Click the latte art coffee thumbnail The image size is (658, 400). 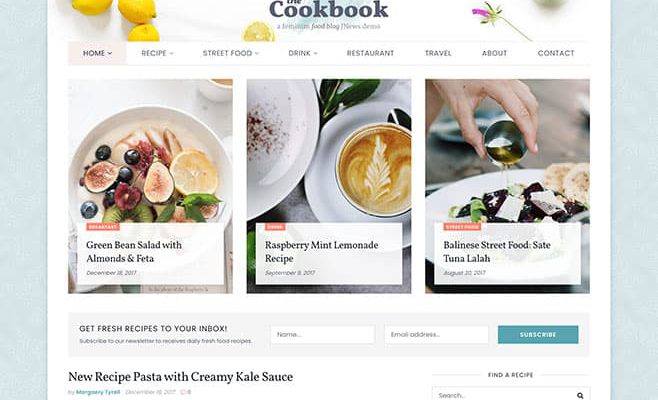[329, 151]
